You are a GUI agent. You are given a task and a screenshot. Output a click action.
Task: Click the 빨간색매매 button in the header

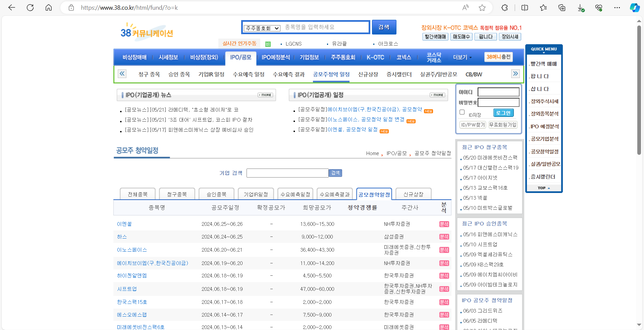(x=435, y=37)
